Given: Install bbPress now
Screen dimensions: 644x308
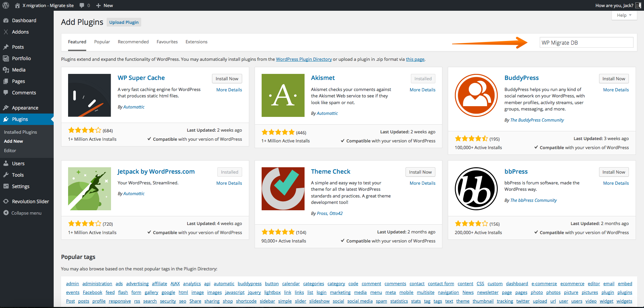Looking at the screenshot, I should tap(614, 172).
